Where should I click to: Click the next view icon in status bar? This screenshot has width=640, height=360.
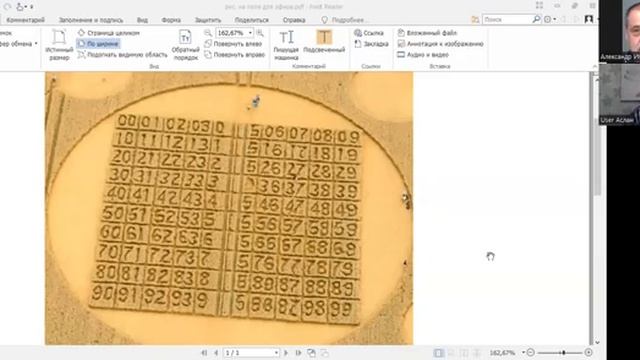click(x=324, y=353)
